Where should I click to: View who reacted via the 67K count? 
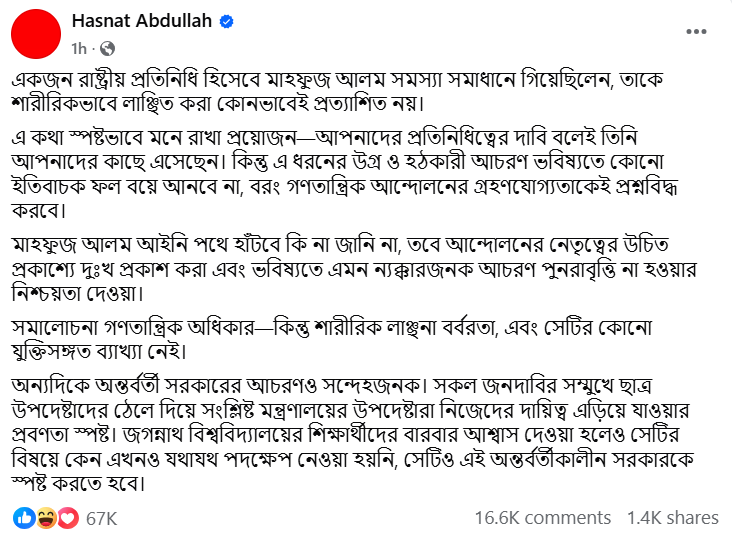point(101,519)
